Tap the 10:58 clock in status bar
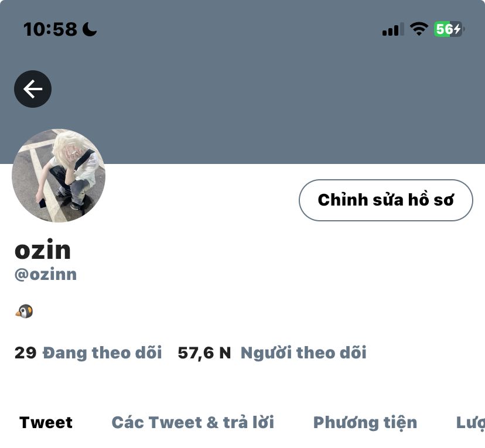 tap(50, 29)
